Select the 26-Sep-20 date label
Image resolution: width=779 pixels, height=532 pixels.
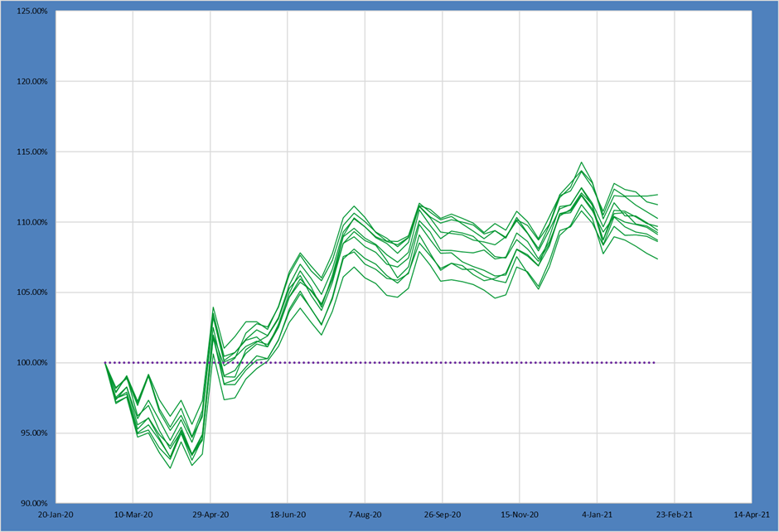(443, 515)
